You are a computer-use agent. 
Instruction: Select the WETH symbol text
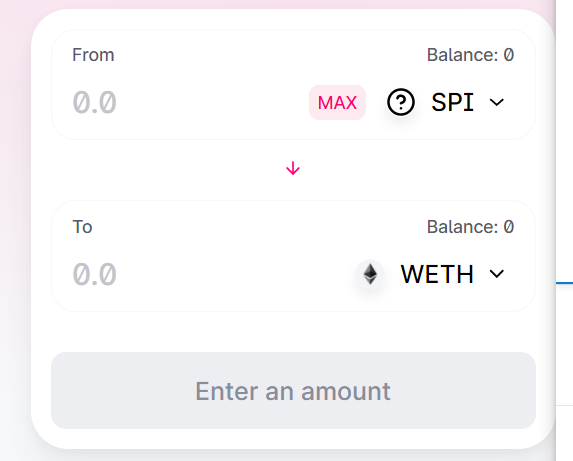(437, 274)
